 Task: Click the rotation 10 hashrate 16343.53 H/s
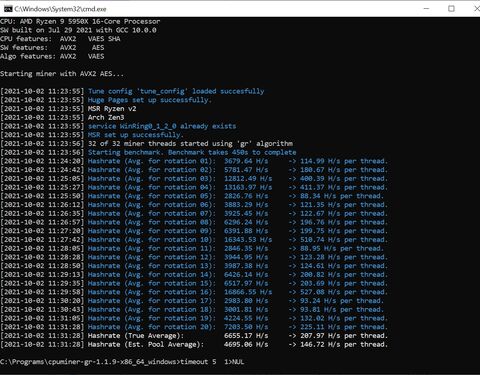pyautogui.click(x=248, y=240)
